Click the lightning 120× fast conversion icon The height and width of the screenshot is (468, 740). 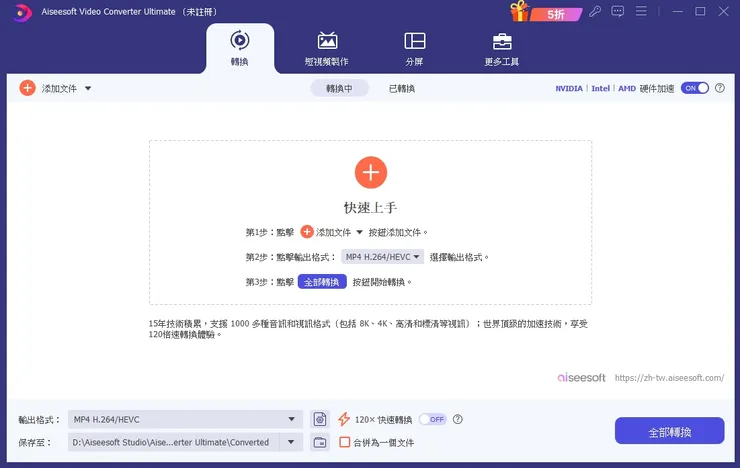[x=344, y=419]
